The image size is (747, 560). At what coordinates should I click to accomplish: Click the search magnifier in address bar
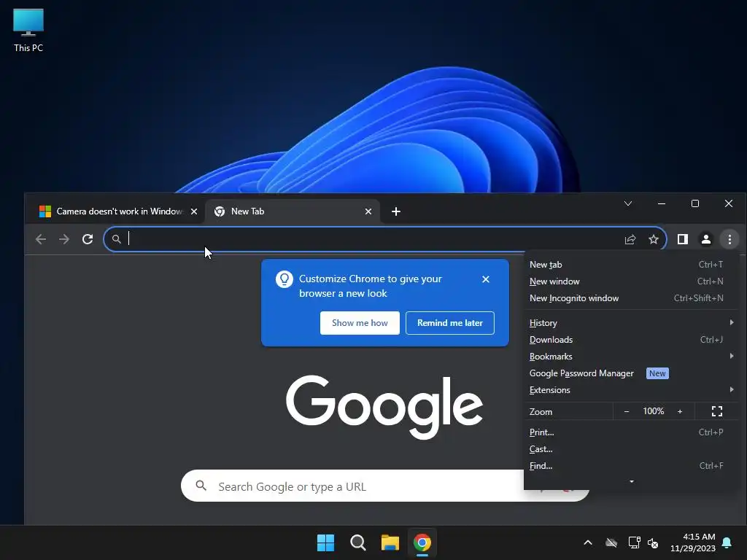pos(116,239)
